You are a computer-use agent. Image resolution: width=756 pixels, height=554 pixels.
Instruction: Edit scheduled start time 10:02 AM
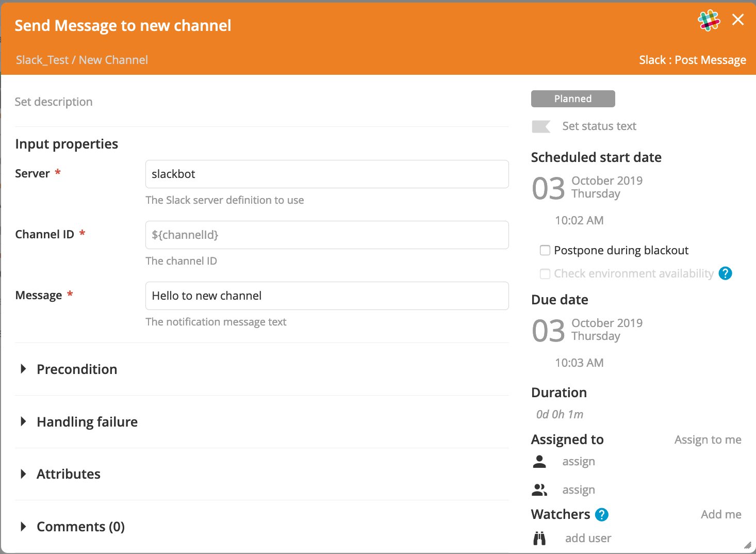[579, 220]
